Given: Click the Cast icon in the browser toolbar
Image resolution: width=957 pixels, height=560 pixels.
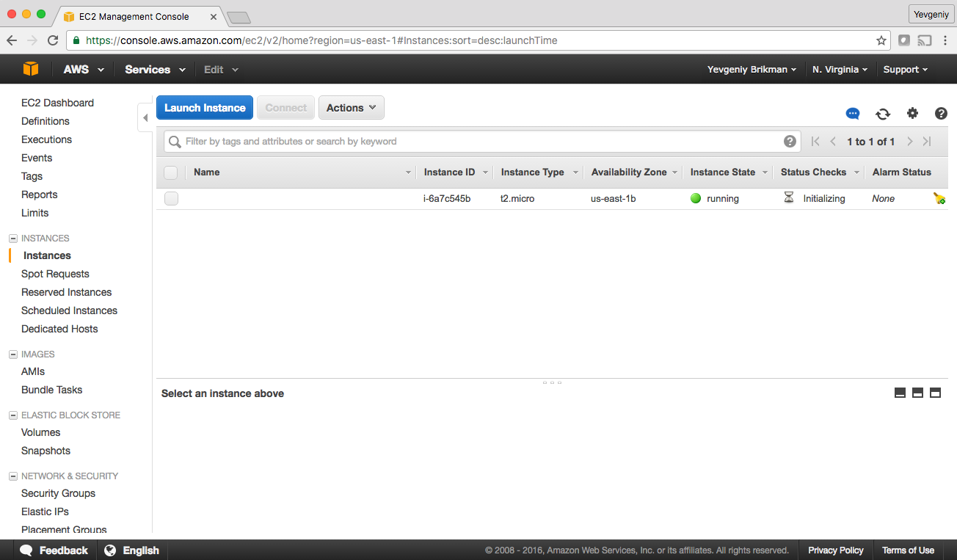Looking at the screenshot, I should pyautogui.click(x=924, y=41).
